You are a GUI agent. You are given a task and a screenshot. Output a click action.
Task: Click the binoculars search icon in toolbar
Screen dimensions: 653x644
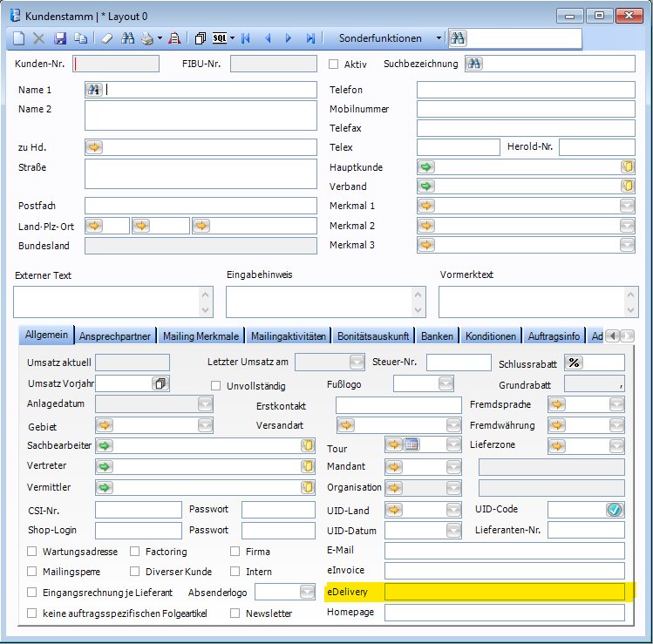pyautogui.click(x=128, y=38)
